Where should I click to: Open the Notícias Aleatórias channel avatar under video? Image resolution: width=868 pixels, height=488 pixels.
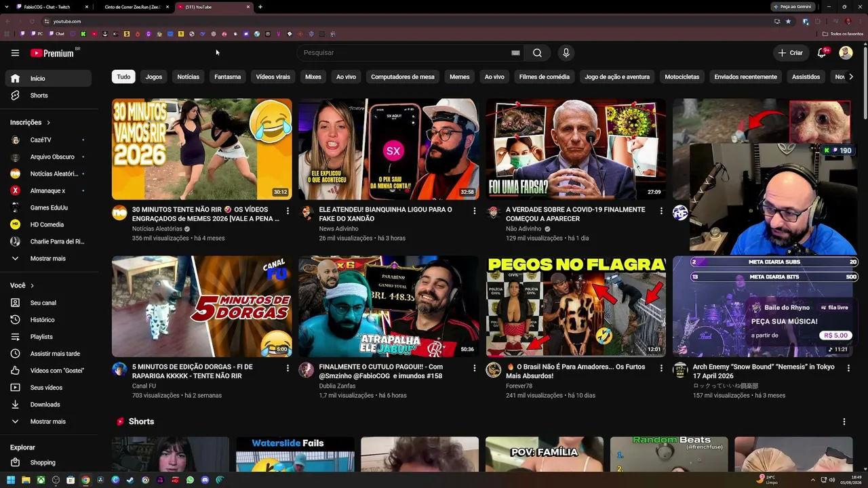119,213
